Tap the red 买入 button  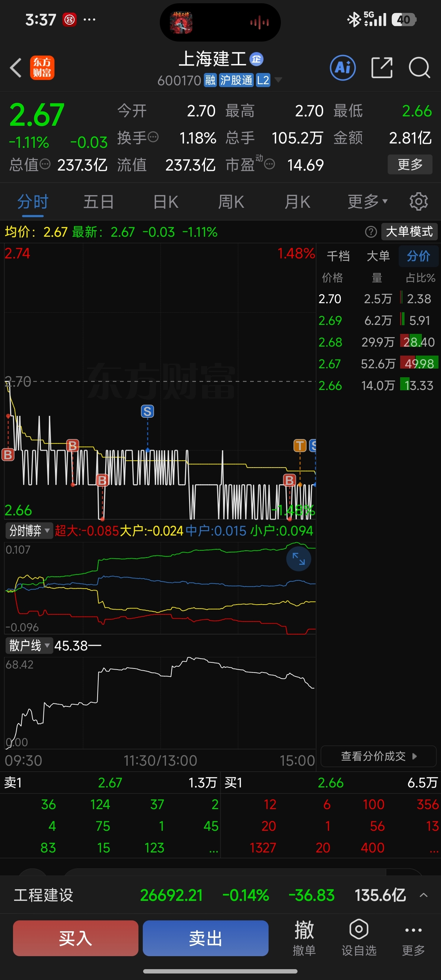pos(75,938)
